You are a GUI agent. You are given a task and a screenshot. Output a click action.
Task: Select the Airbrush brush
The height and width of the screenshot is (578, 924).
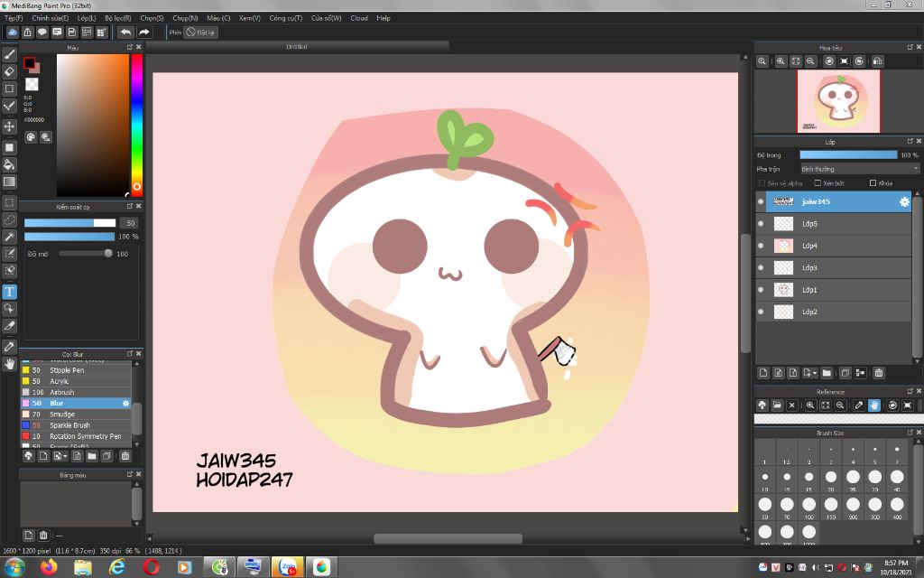coord(76,392)
